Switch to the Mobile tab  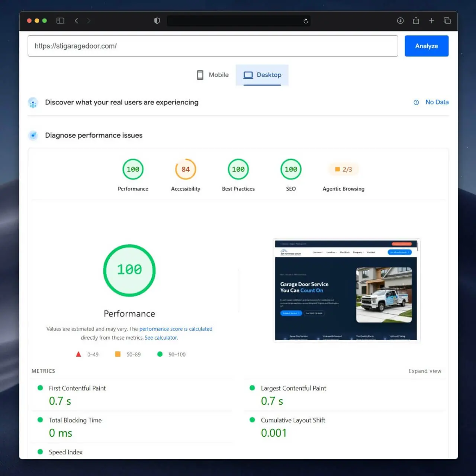coord(213,75)
